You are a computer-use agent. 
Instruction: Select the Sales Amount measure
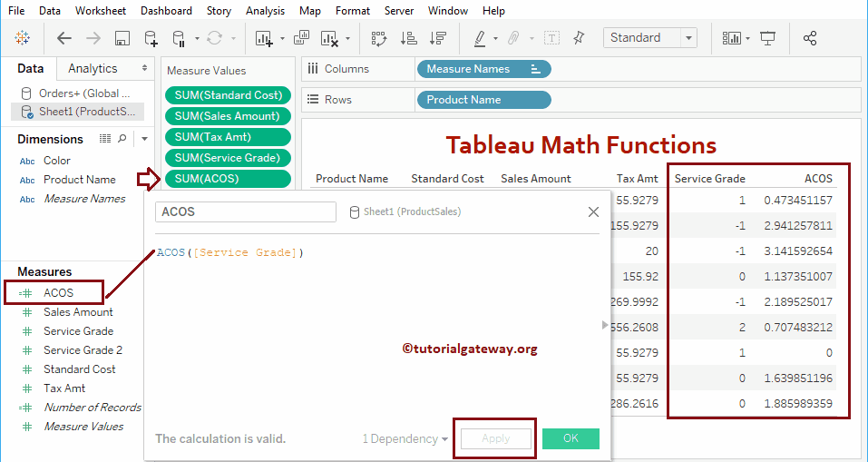click(x=78, y=312)
